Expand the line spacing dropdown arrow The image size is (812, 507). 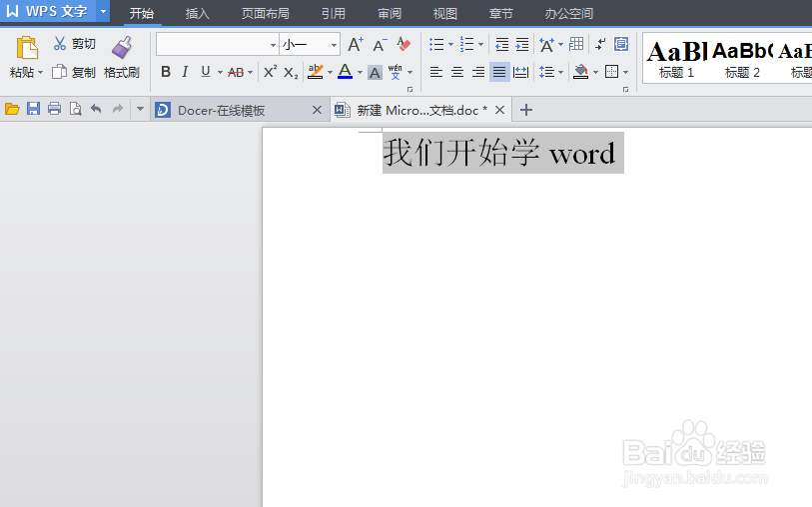(x=561, y=73)
